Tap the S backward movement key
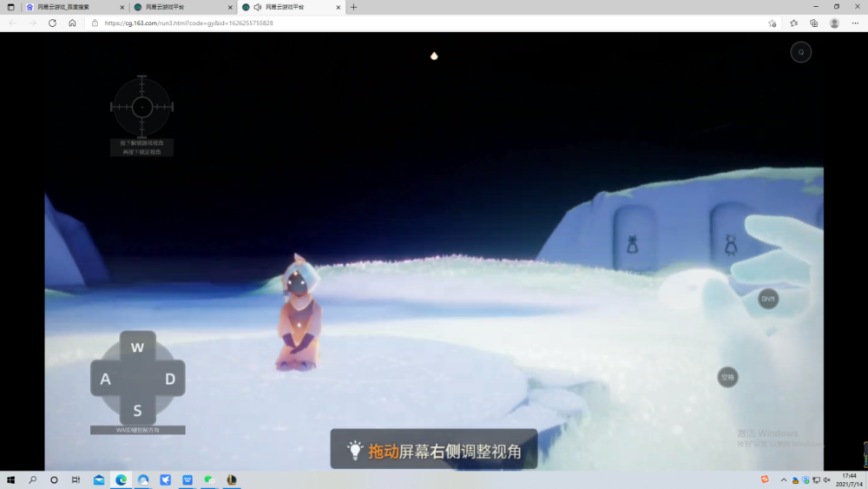868x489 pixels. [x=137, y=410]
